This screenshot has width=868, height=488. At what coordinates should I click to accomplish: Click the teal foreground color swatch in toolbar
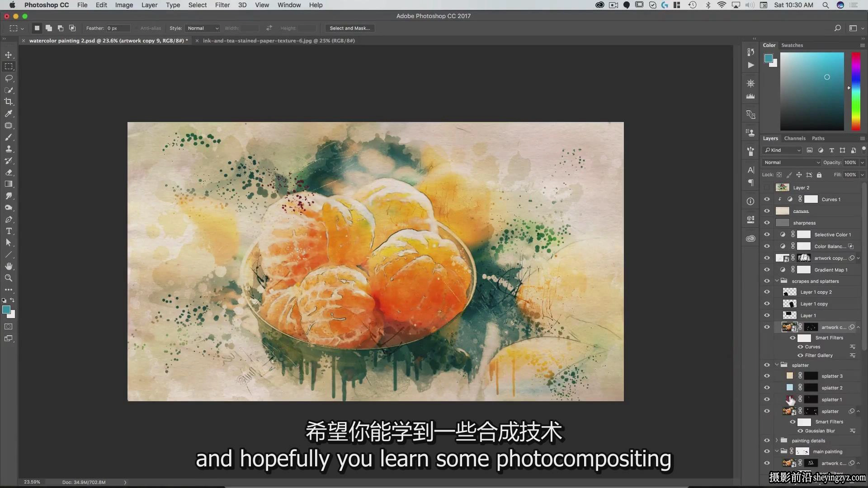point(6,310)
